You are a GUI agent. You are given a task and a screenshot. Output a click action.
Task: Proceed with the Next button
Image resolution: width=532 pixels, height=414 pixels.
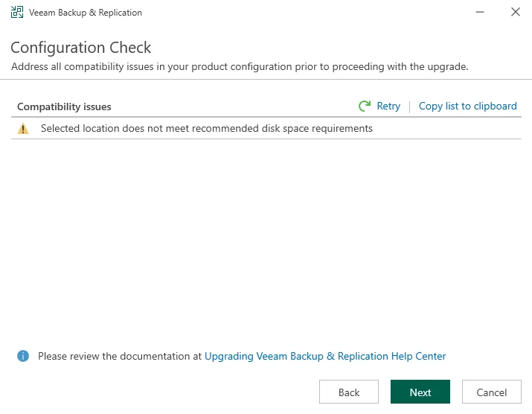click(x=420, y=392)
